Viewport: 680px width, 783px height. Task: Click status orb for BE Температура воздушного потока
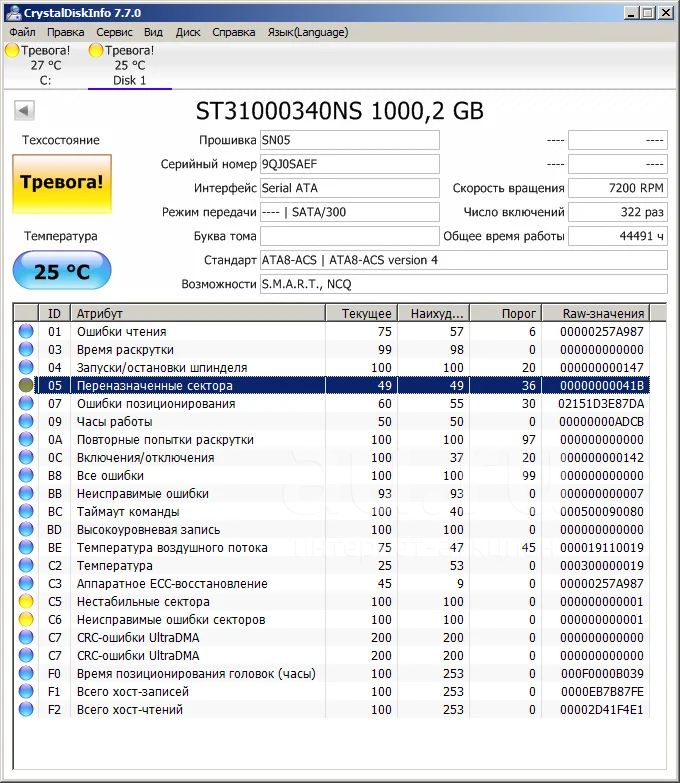[26, 547]
